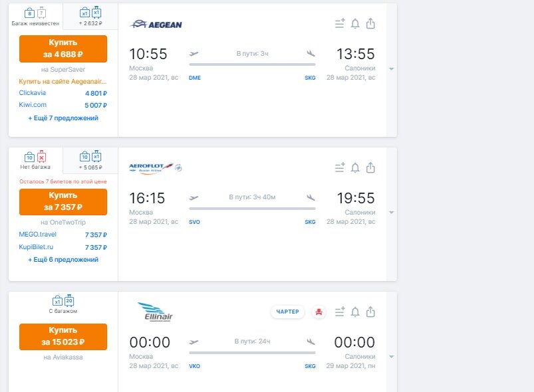The image size is (534, 392).
Task: Share the Aeroflot flight ticket
Action: pyautogui.click(x=370, y=167)
